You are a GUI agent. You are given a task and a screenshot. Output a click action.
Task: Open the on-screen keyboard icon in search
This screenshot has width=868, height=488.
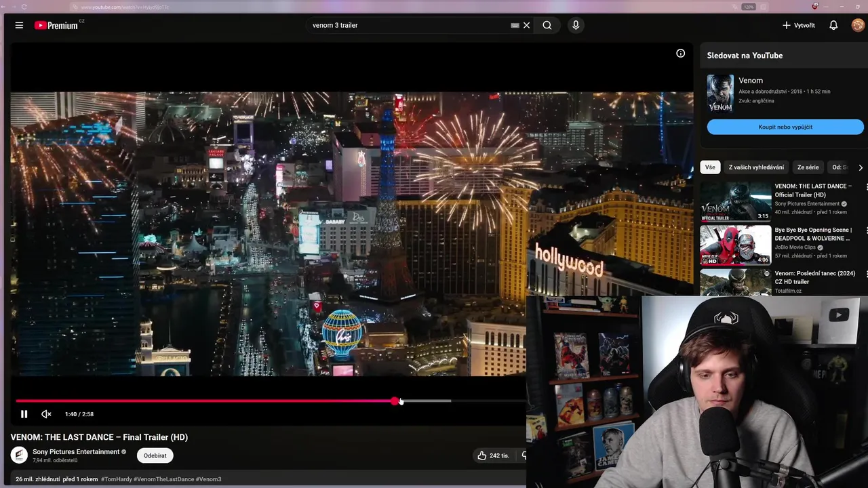(x=515, y=25)
